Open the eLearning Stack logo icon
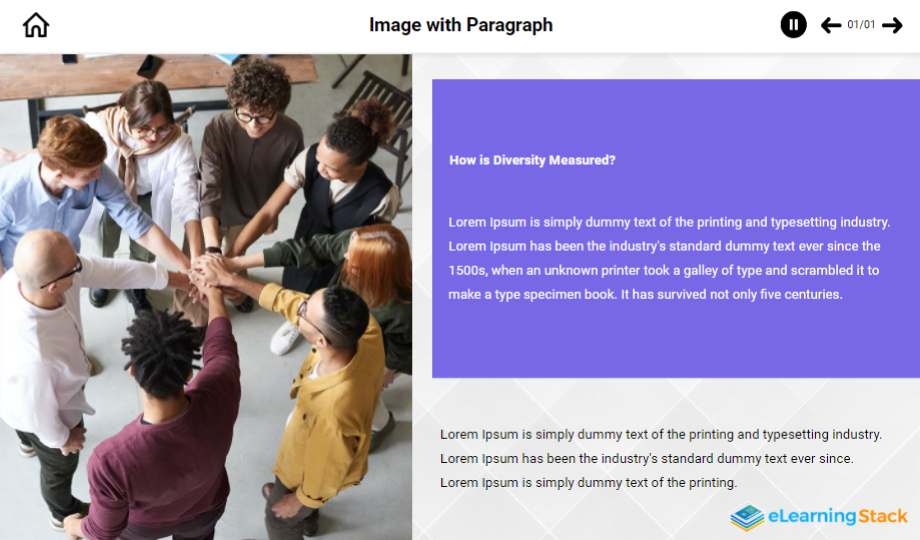The image size is (920, 540). (747, 517)
